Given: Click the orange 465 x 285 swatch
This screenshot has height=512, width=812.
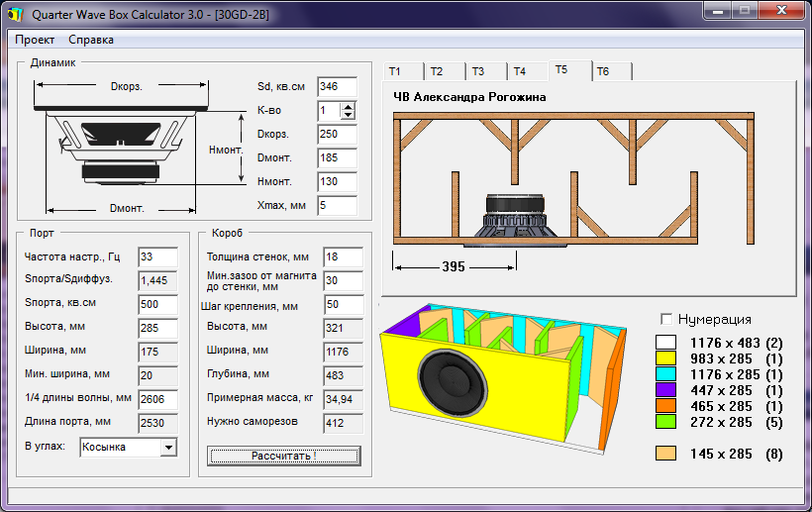Looking at the screenshot, I should point(666,406).
